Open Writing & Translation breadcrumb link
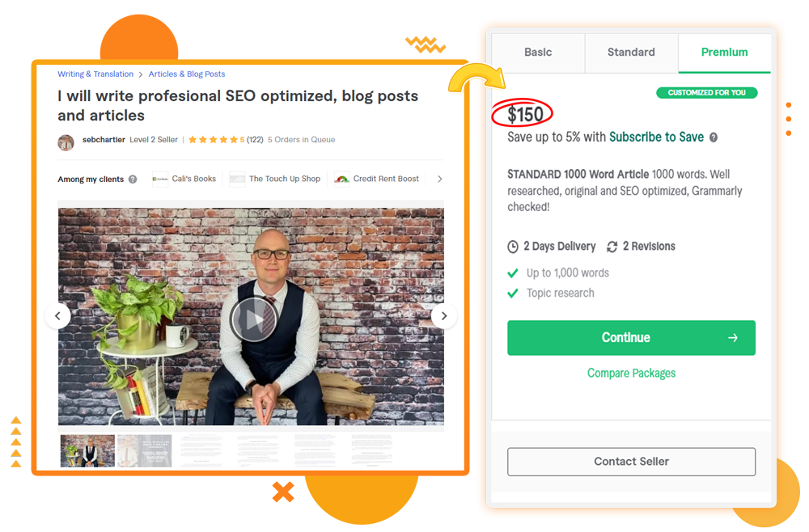 95,74
